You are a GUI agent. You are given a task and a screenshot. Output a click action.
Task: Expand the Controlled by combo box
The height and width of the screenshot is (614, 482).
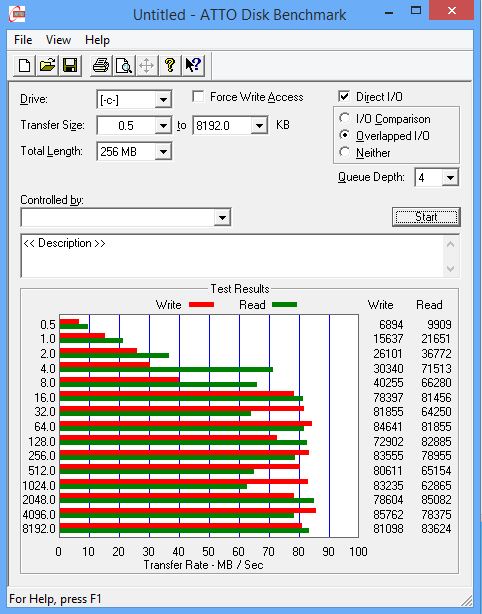coord(126,217)
